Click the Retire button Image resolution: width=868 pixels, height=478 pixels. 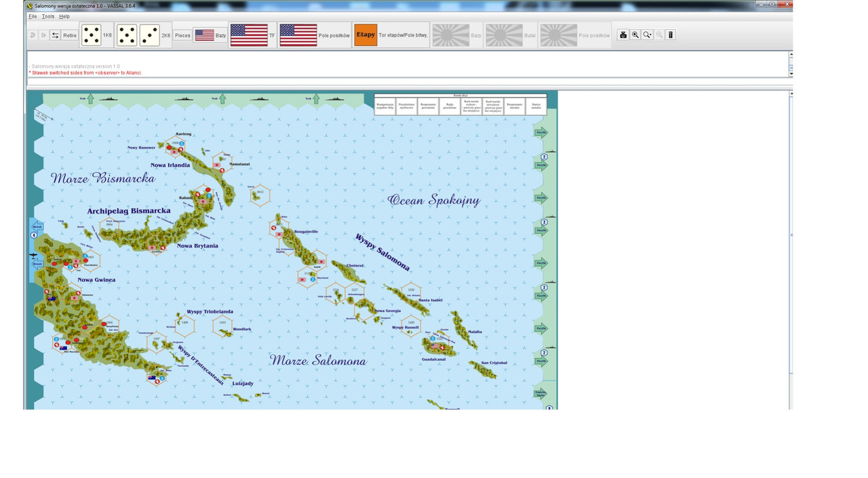pos(70,35)
